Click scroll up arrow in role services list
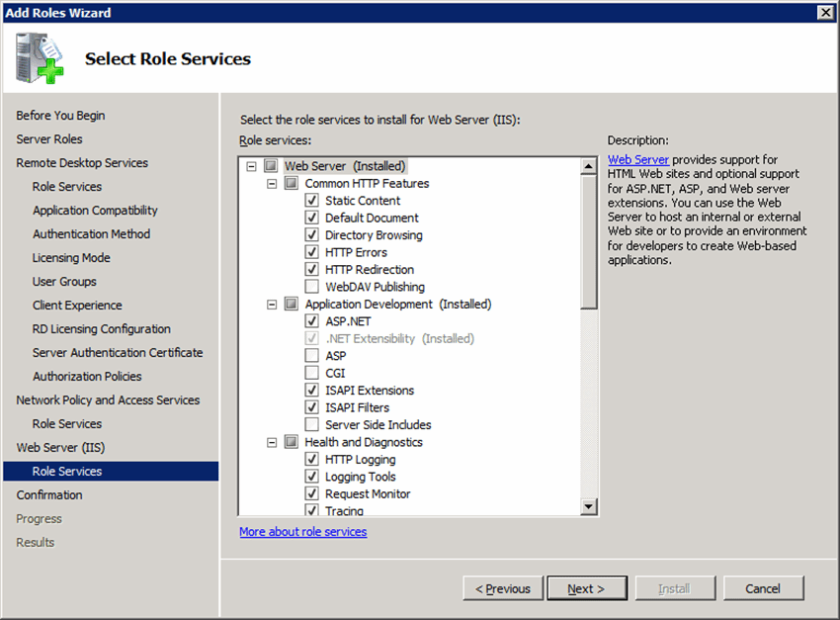This screenshot has width=840, height=620. 589,165
